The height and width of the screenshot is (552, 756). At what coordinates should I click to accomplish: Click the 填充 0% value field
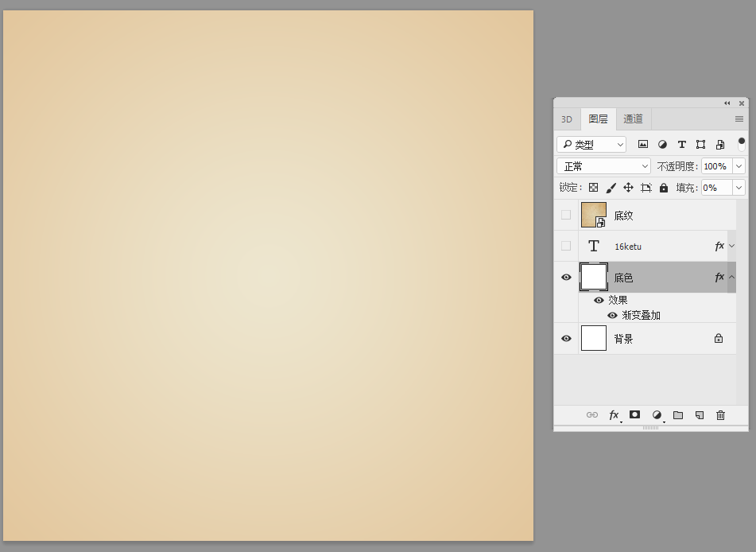pyautogui.click(x=717, y=188)
